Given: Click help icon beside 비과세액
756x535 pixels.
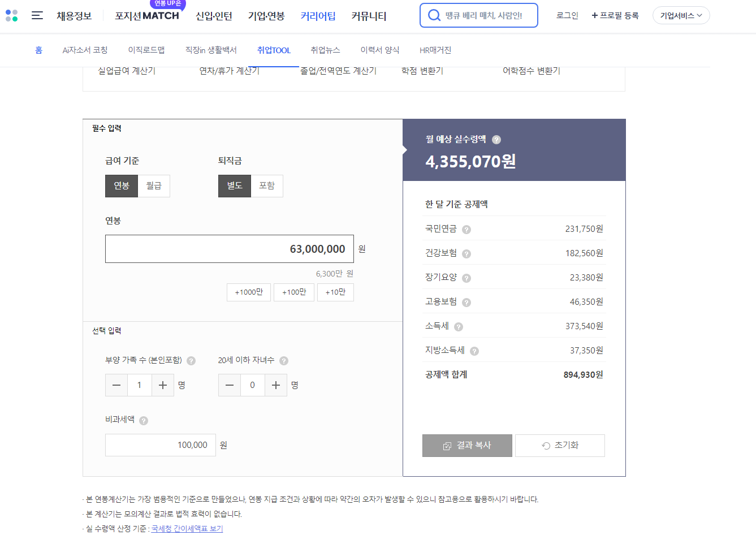Looking at the screenshot, I should (144, 421).
